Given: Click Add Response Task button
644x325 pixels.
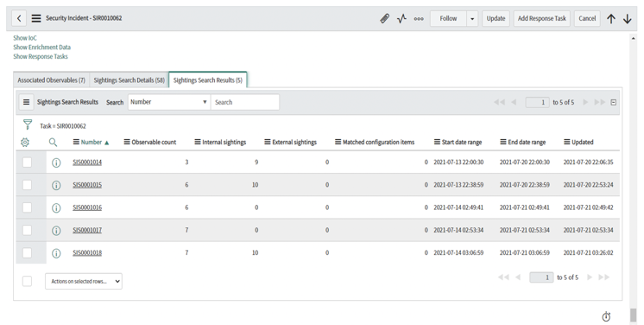Looking at the screenshot, I should coord(542,18).
